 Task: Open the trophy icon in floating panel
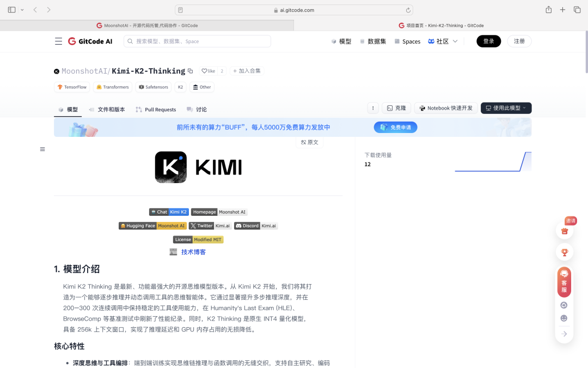pyautogui.click(x=565, y=252)
